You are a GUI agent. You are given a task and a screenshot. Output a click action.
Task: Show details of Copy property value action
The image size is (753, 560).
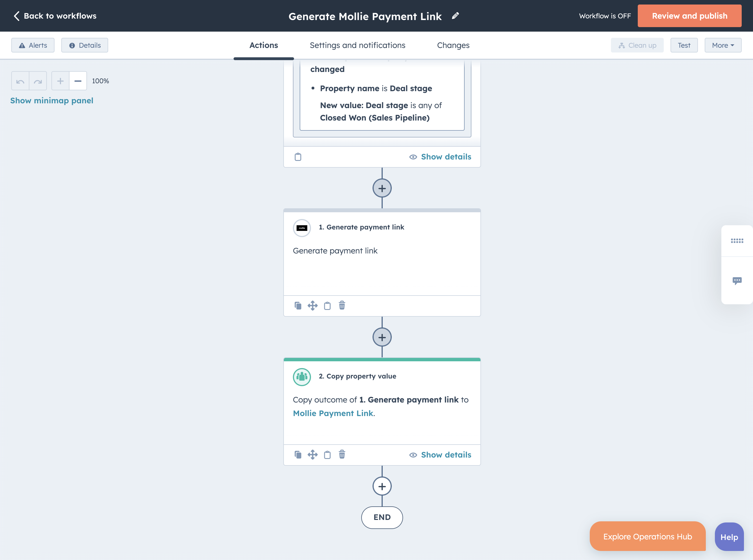(x=440, y=455)
